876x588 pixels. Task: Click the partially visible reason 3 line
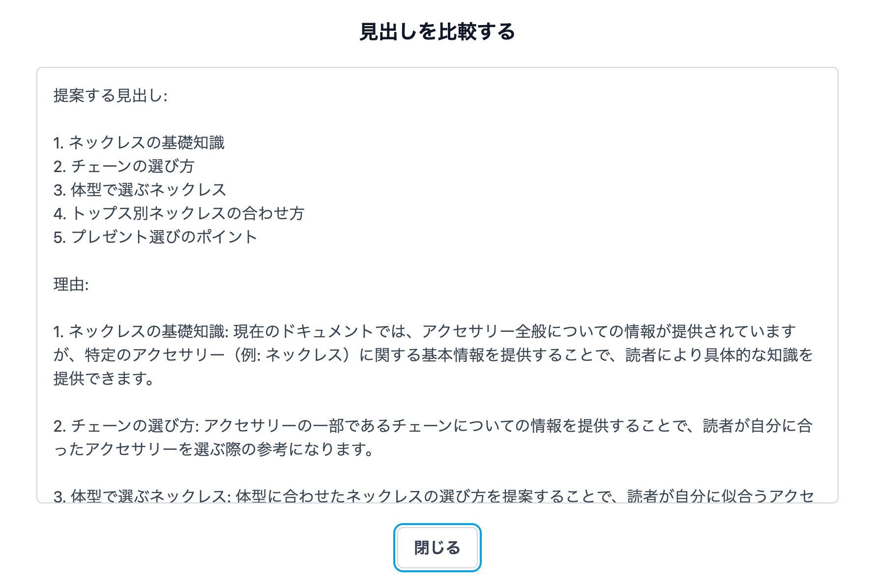point(433,496)
